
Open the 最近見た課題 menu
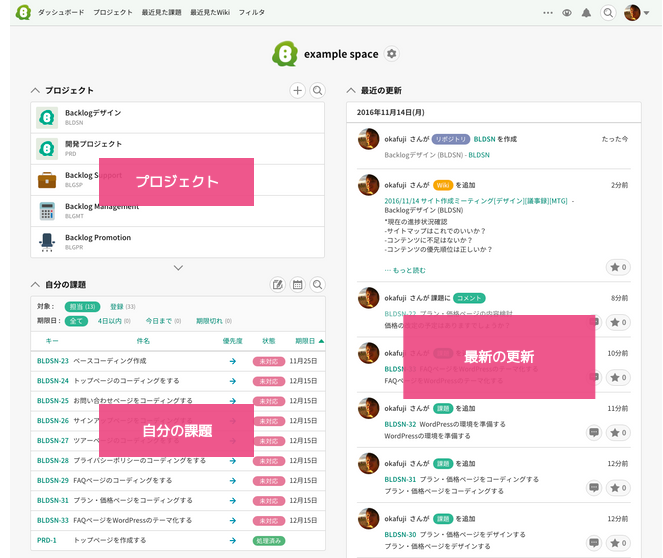click(x=162, y=13)
